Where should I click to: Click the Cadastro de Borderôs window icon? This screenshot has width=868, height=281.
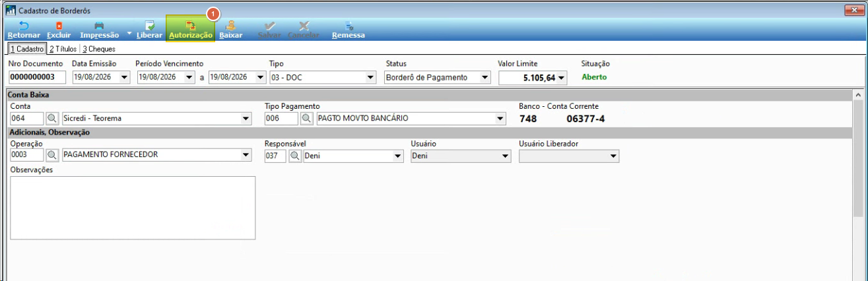(x=10, y=10)
